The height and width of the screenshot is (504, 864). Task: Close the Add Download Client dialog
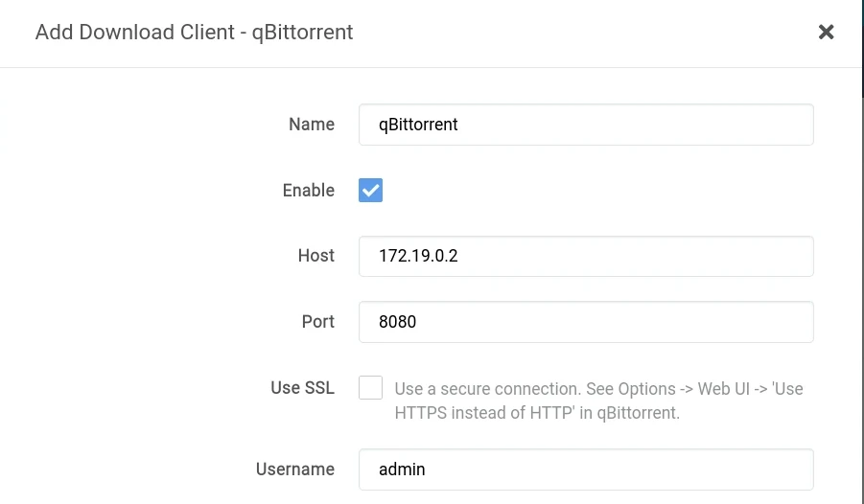(x=826, y=33)
